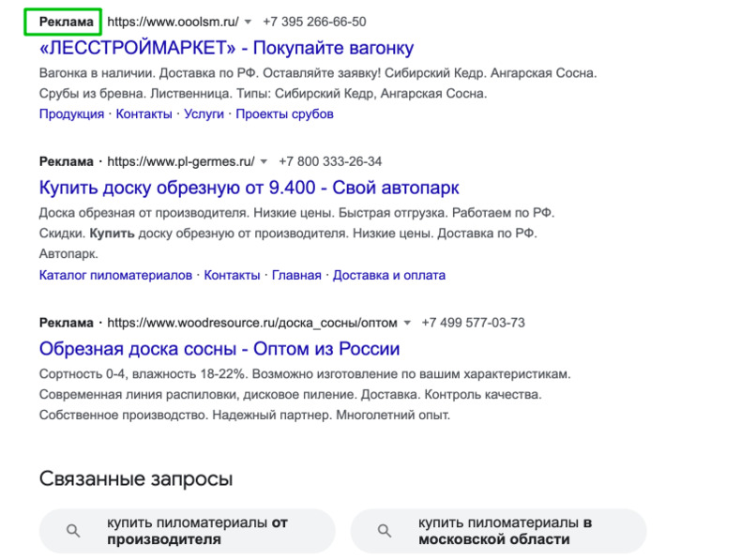The image size is (741, 560).
Task: Click Реклама label of woodresource ad
Action: pyautogui.click(x=67, y=324)
